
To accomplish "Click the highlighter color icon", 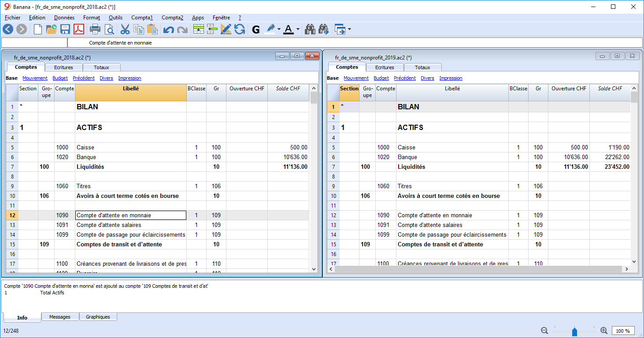I will click(x=270, y=30).
